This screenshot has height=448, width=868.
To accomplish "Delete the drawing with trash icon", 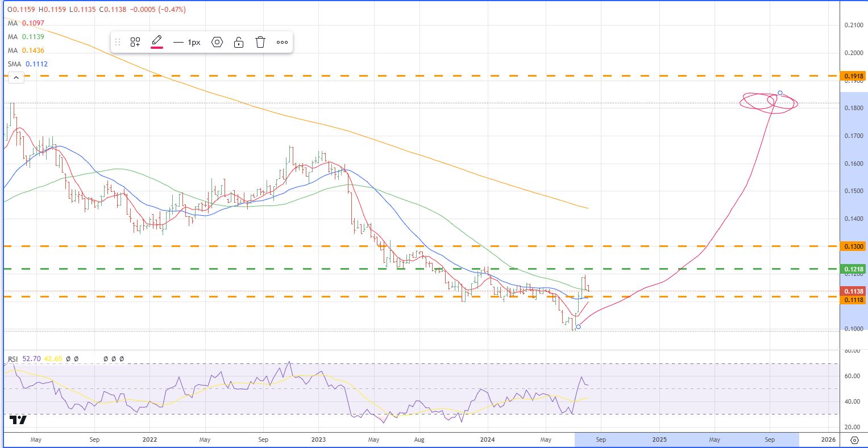I will (260, 42).
